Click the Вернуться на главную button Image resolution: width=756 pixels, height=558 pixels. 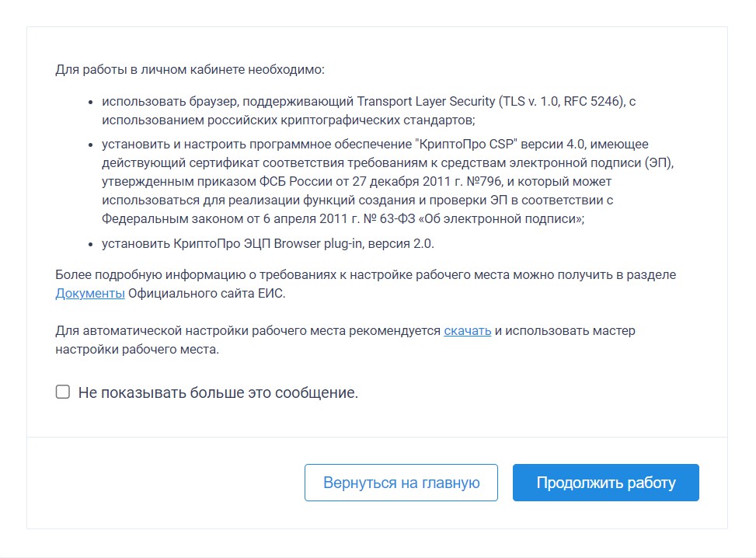[x=401, y=483]
